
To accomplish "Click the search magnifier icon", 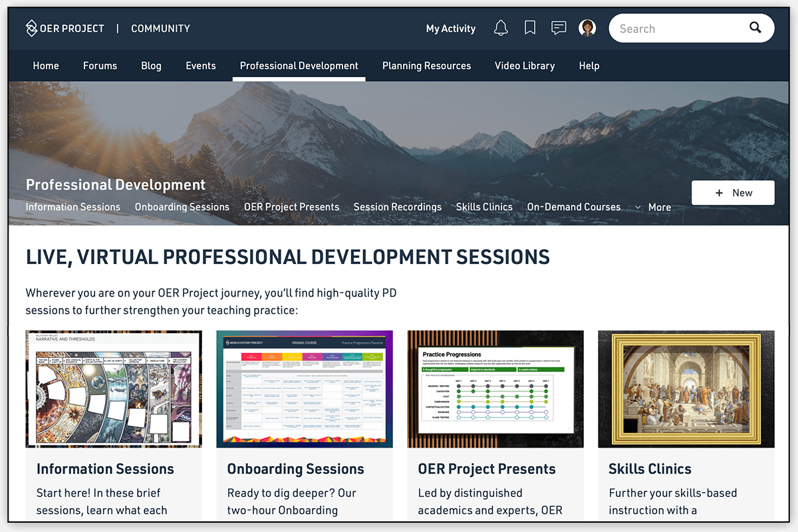I will (x=755, y=28).
